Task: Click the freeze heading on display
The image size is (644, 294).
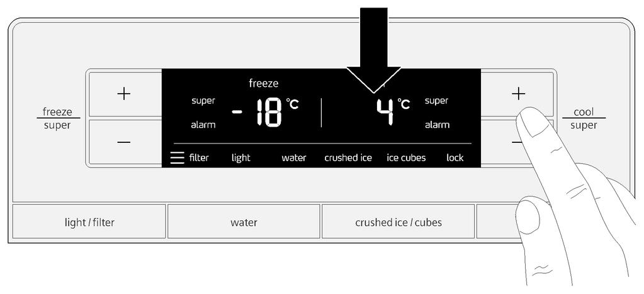Action: tap(264, 83)
